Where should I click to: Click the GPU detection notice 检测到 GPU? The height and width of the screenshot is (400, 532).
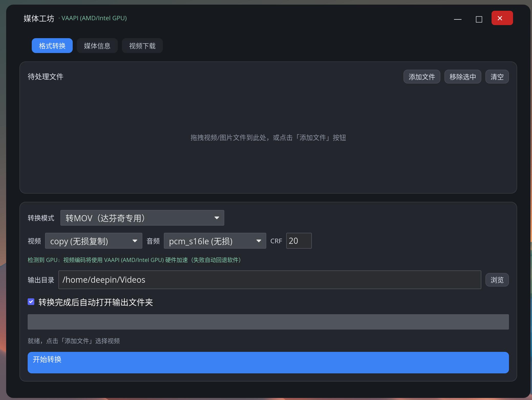(x=134, y=260)
